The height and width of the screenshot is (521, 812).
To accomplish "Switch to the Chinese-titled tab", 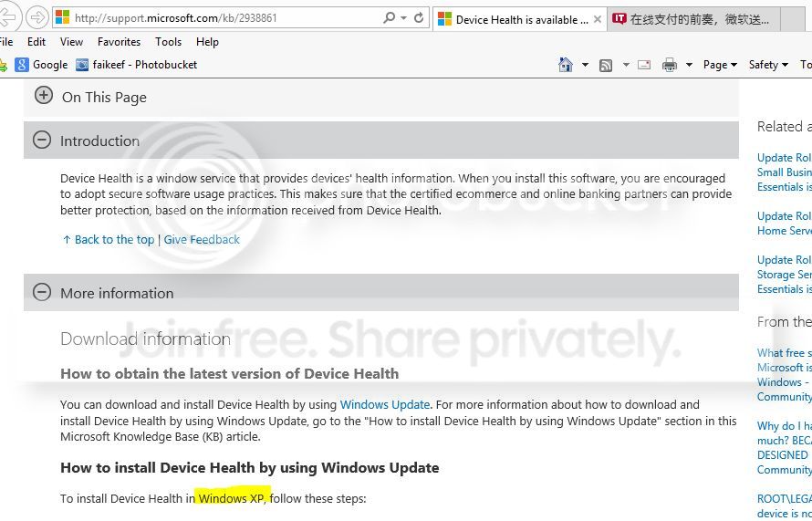I will (692, 20).
